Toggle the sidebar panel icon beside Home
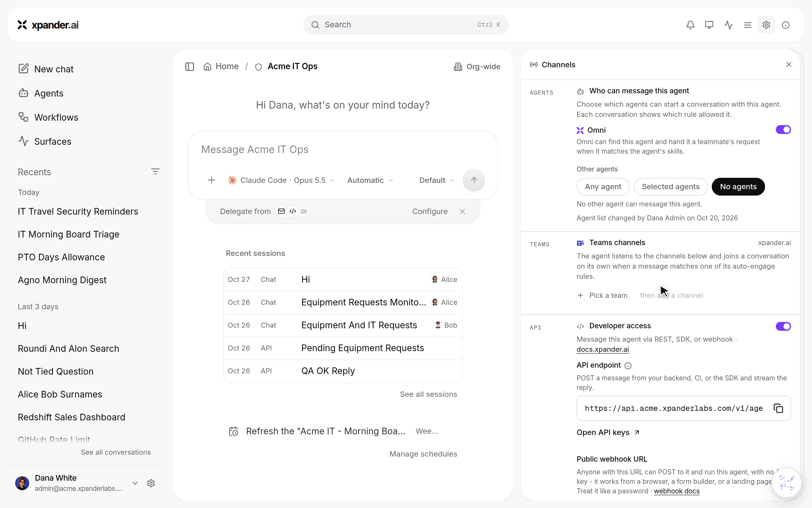This screenshot has width=812, height=508. (190, 67)
